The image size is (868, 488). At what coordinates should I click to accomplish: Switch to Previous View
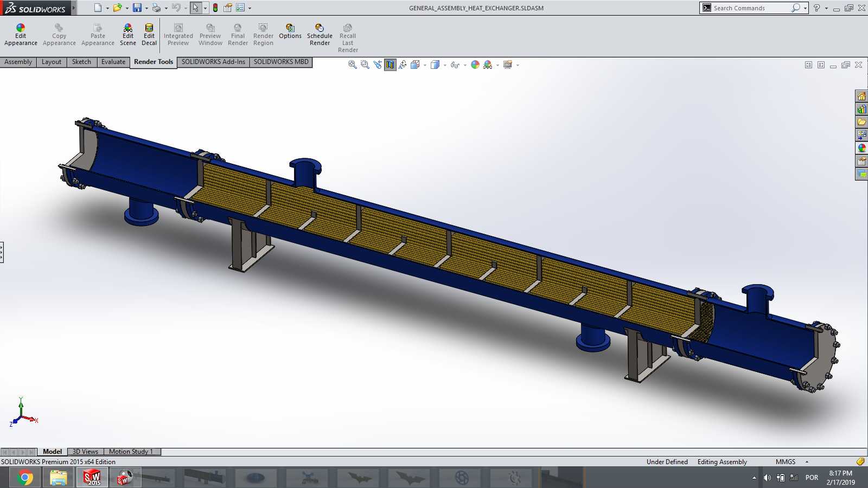coord(378,65)
